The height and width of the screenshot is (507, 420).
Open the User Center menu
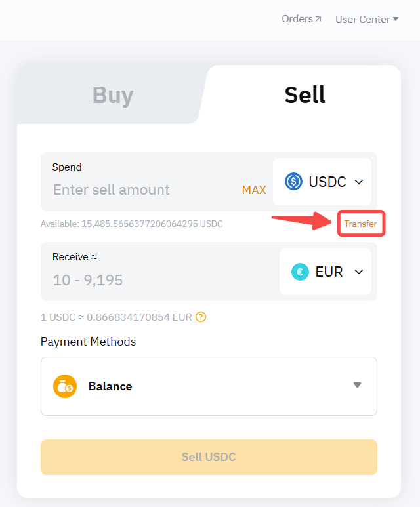367,20
